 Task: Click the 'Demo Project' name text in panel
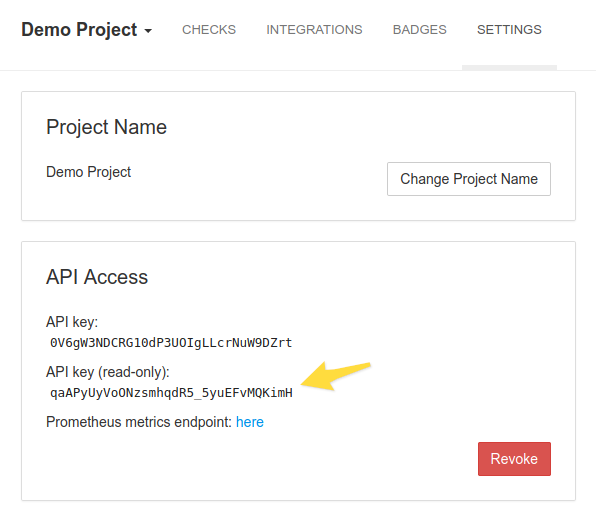coord(88,172)
